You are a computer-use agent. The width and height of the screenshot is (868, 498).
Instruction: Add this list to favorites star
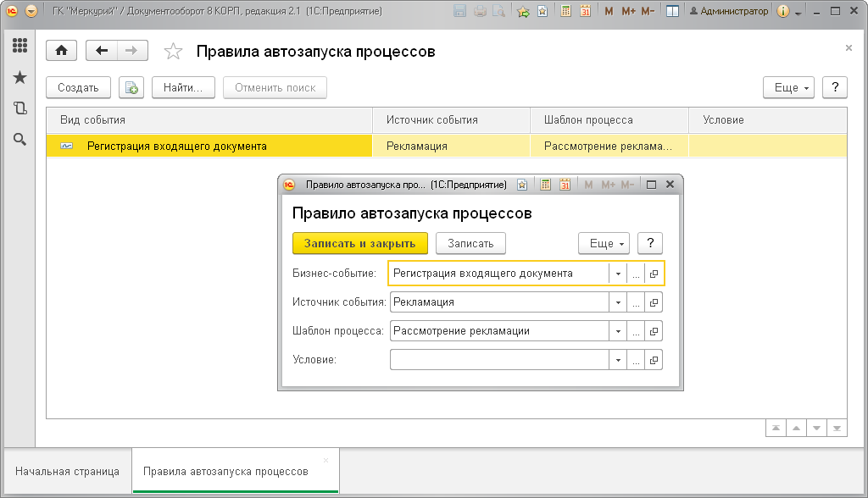173,52
